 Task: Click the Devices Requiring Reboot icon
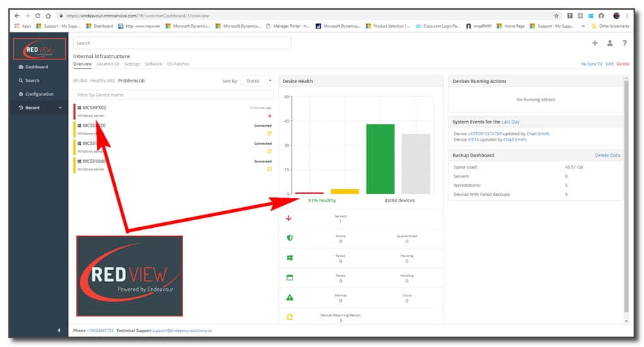pyautogui.click(x=289, y=317)
